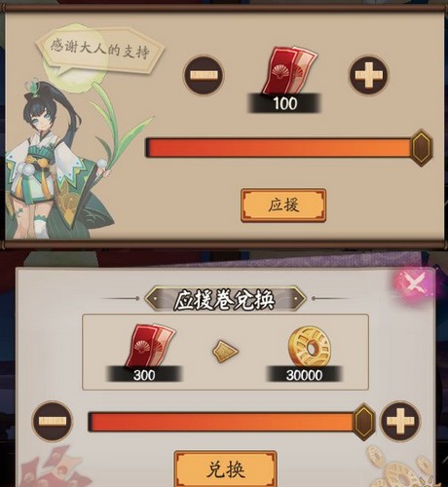
Task: Click the middle of the exchange slider bar
Action: click(225, 422)
